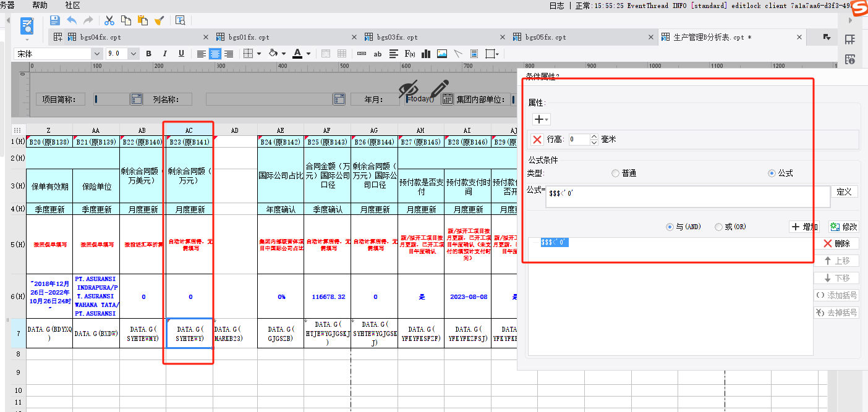Image resolution: width=868 pixels, height=412 pixels.
Task: Toggle bold formatting
Action: (148, 54)
